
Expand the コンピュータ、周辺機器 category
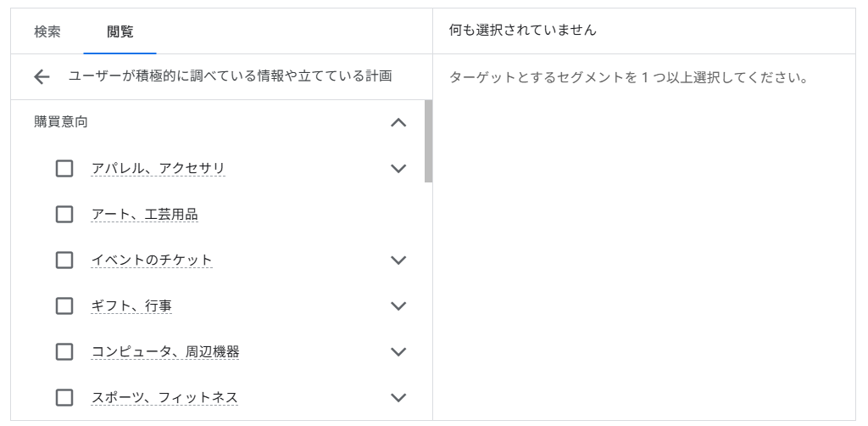[398, 351]
